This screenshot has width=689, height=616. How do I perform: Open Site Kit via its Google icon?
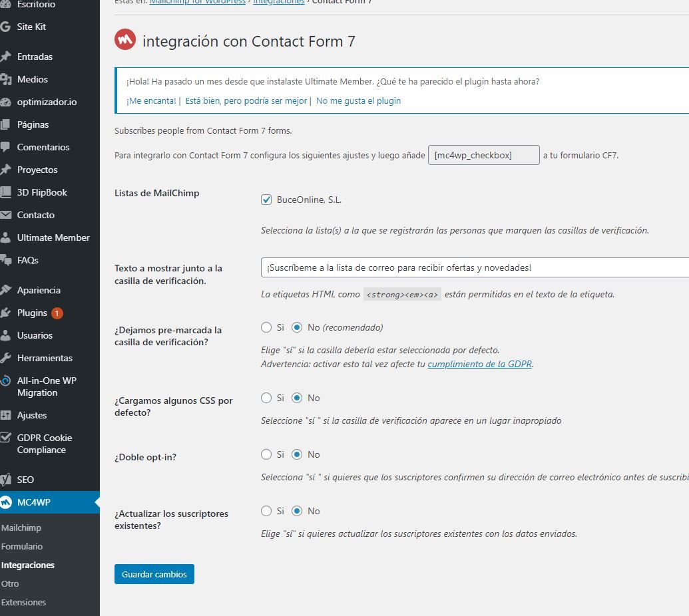coord(6,27)
